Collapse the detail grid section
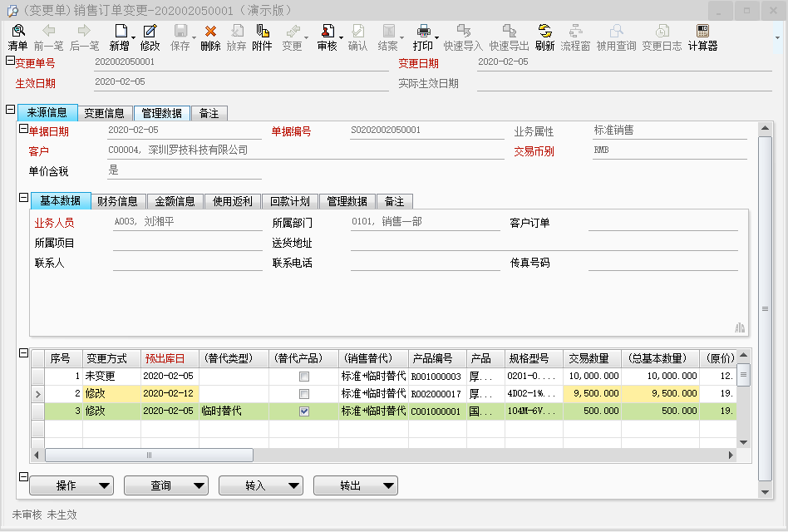Viewport: 788px width, 532px height. 23,353
